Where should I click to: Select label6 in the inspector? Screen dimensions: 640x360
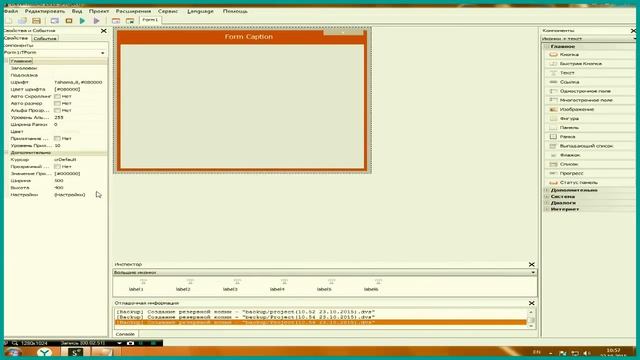(x=371, y=285)
